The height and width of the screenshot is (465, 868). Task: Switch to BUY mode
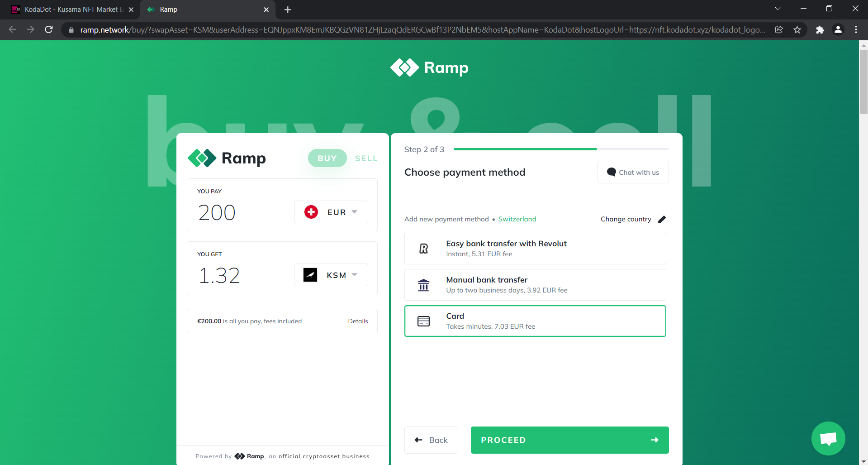click(x=327, y=158)
